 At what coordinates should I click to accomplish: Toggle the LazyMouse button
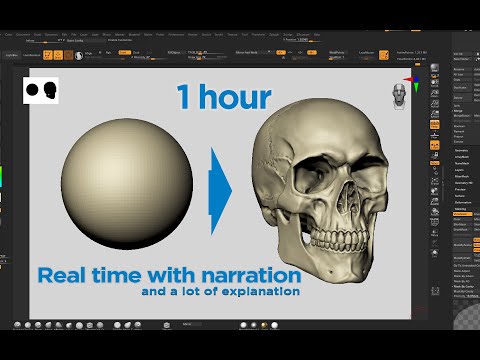click(366, 52)
